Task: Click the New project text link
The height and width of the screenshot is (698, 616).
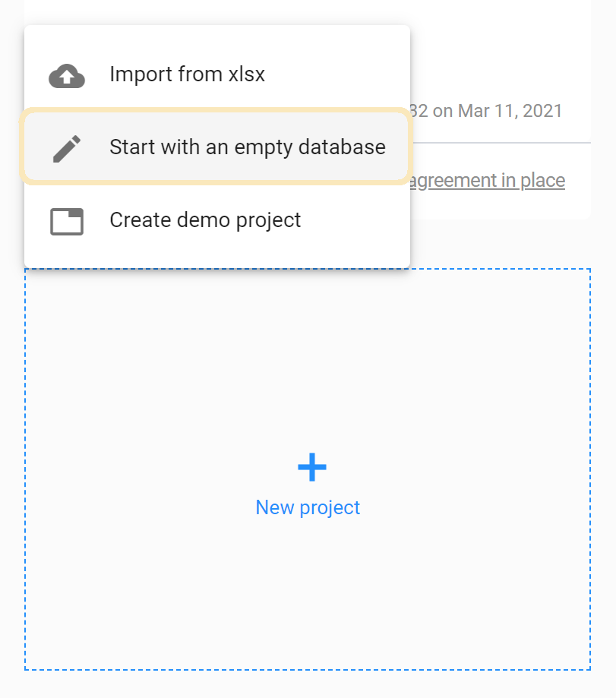Action: [308, 507]
